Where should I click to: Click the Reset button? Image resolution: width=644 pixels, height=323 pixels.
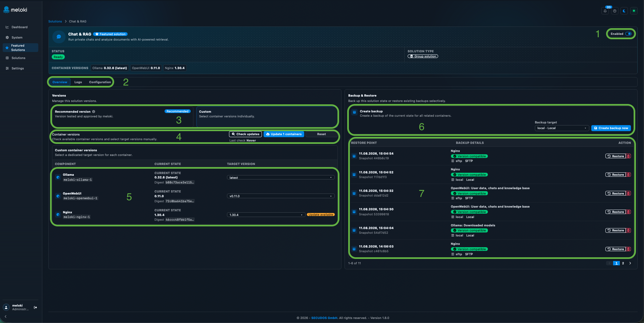tap(321, 134)
